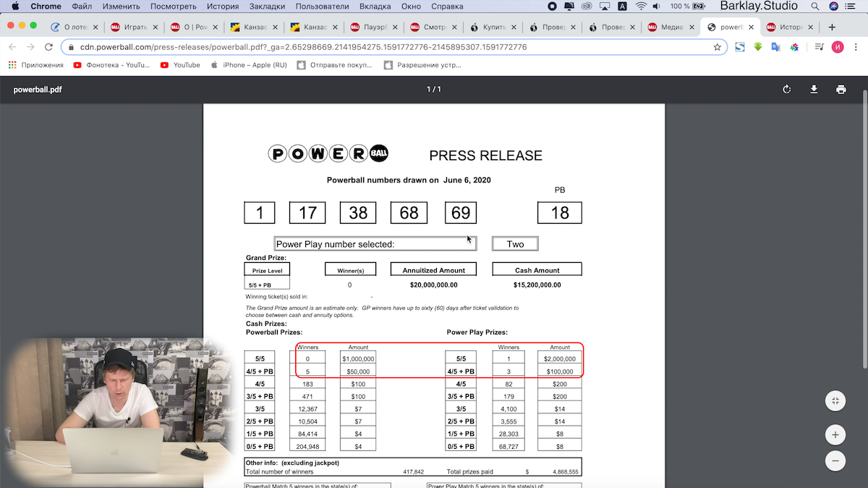Rotate the PDF using the rotate icon
Screen dimensions: 868x488
(787, 90)
